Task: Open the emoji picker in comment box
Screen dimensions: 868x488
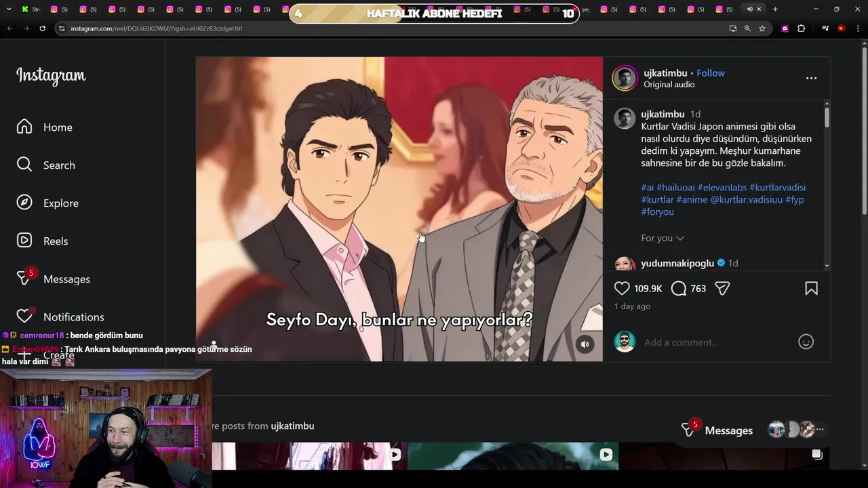Action: (806, 342)
